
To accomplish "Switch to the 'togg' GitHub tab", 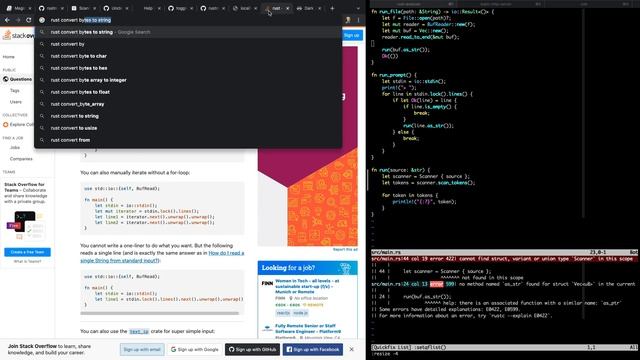I will point(180,8).
